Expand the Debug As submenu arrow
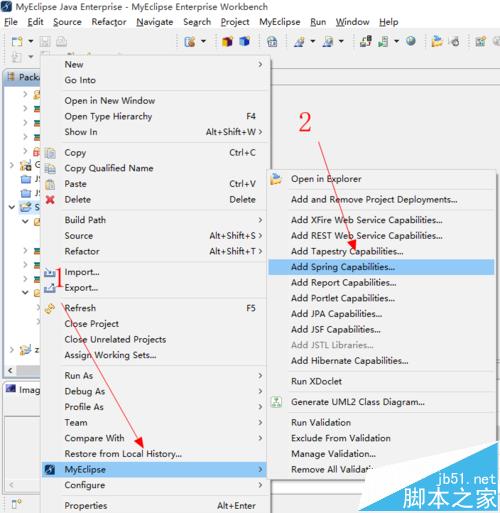The height and width of the screenshot is (513, 500). pos(260,391)
